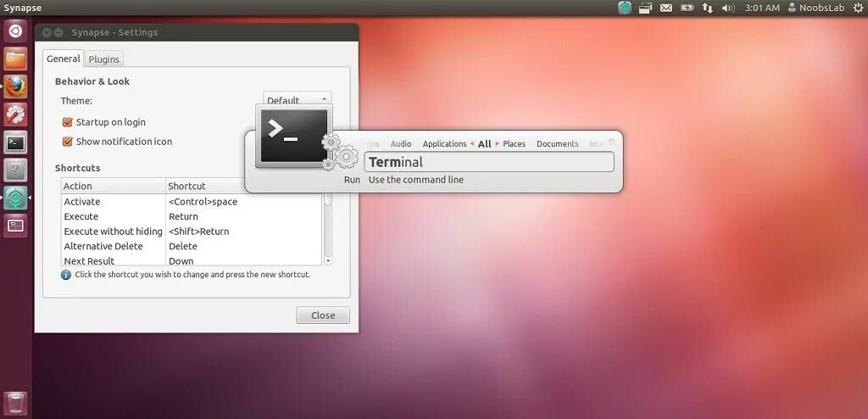Select the Activate shortcut row
The height and width of the screenshot is (419, 868).
click(191, 202)
